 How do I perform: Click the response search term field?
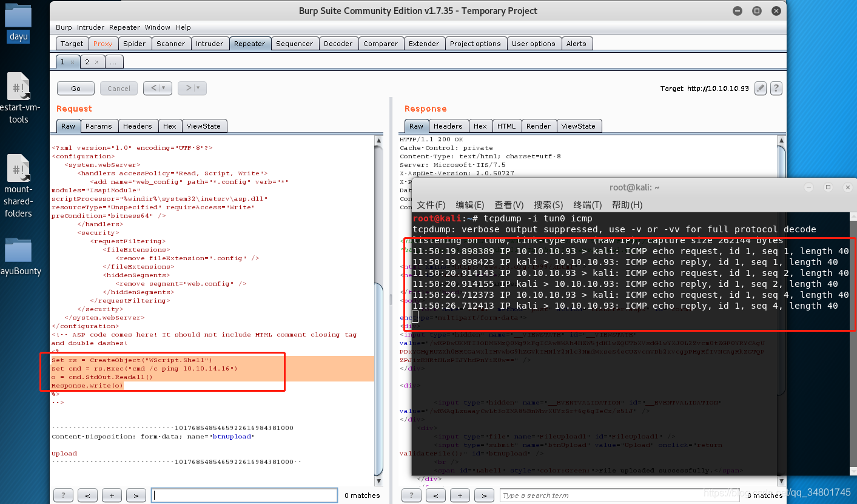pos(619,496)
